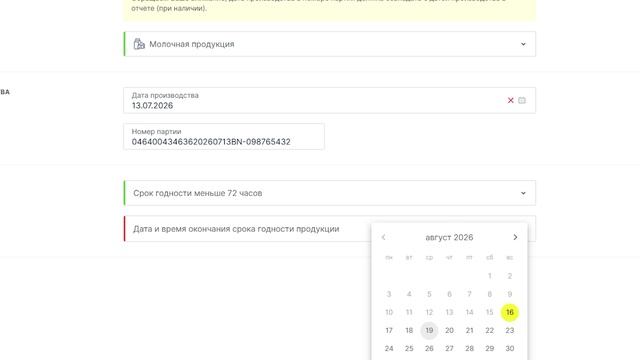Open Срок годности меньше 72 часов dropdown
640x360 pixels.
click(x=330, y=193)
